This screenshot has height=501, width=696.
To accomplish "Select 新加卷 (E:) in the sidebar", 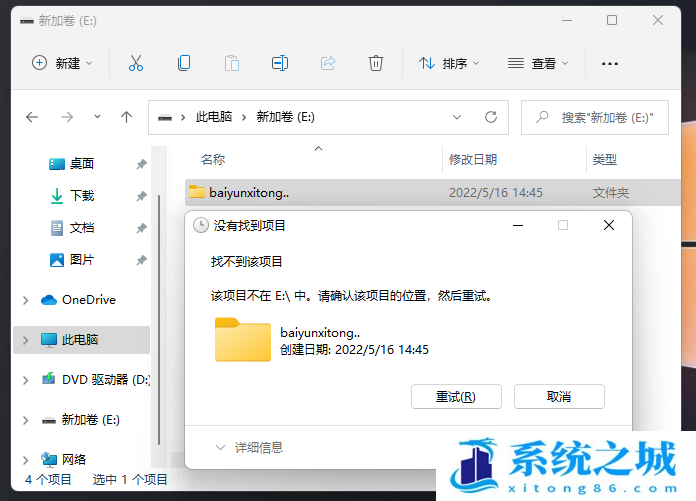I will pyautogui.click(x=80, y=420).
